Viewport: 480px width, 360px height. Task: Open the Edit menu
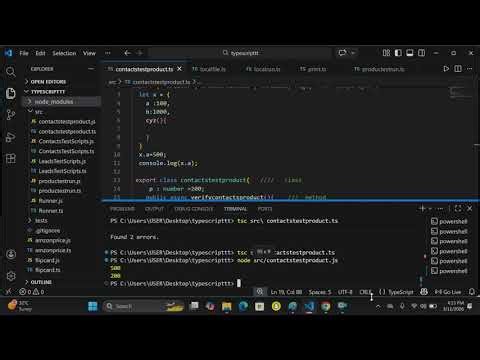(40, 53)
